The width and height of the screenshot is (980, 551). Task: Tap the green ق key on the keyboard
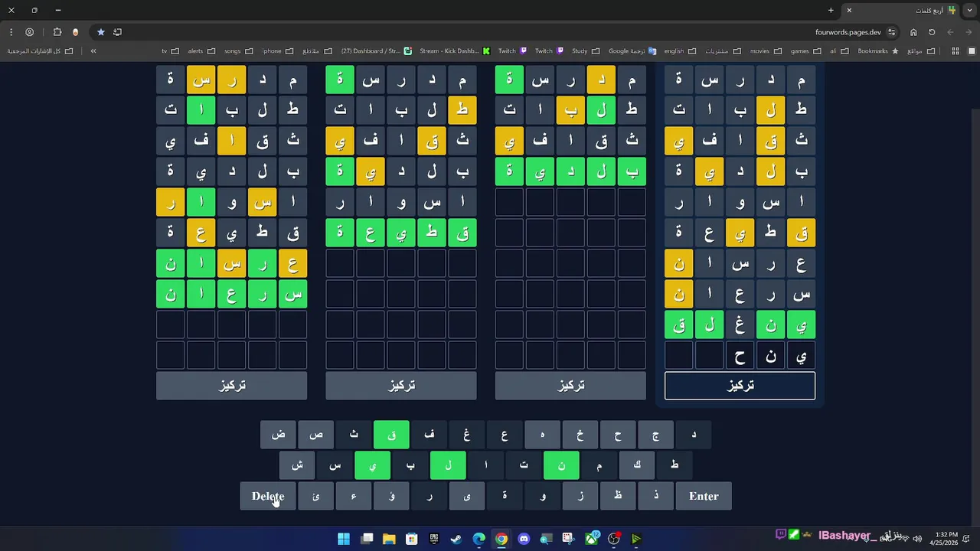point(391,435)
